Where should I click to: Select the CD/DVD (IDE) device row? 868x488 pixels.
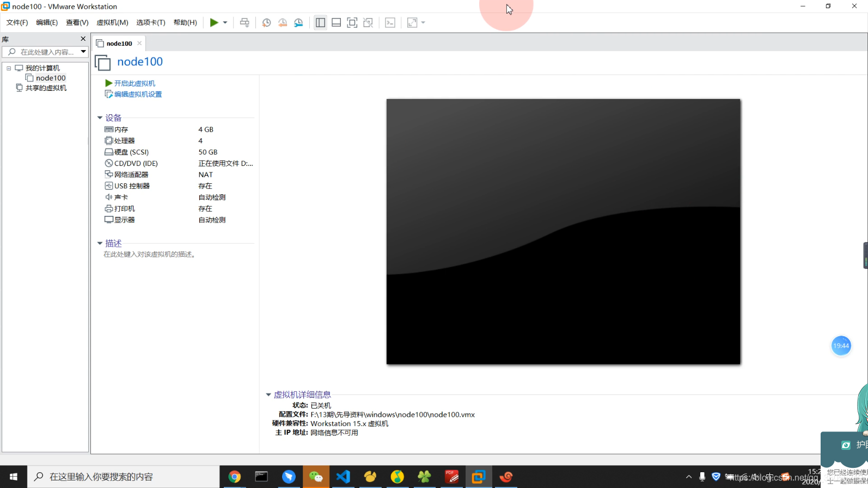pyautogui.click(x=179, y=163)
